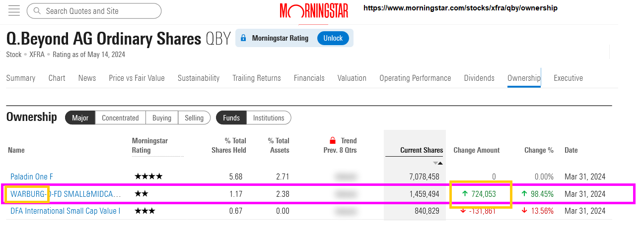Screen dimensions: 644x233
Task: Open the Chart tab
Action: click(57, 78)
